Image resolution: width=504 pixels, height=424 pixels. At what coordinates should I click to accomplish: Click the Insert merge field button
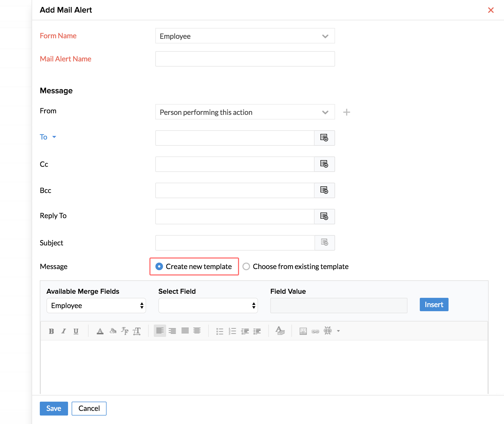[x=434, y=305]
